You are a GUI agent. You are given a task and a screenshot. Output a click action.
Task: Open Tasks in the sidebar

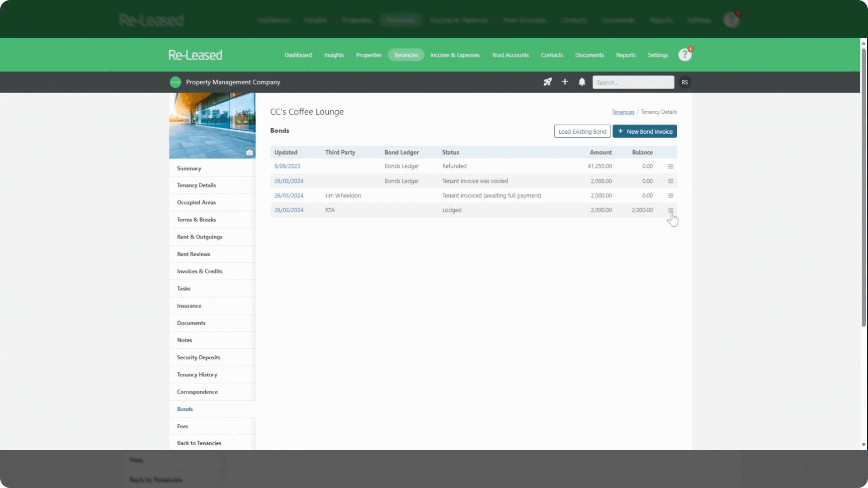click(212, 288)
